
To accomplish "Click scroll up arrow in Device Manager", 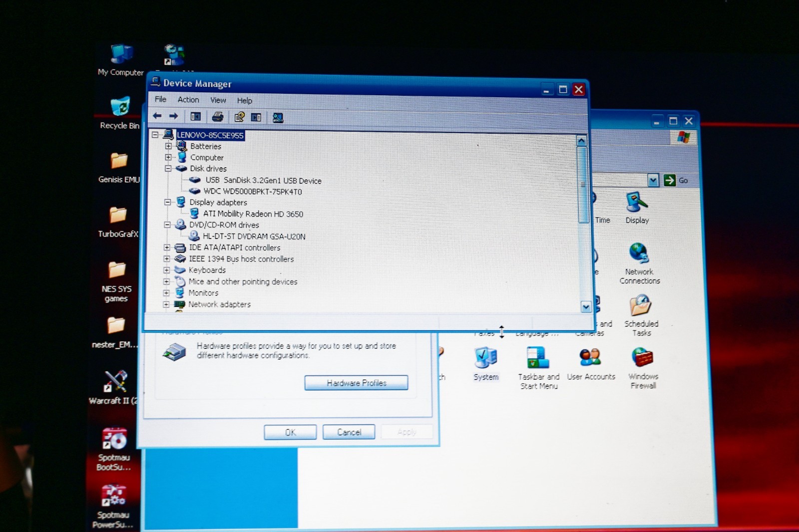I will [x=581, y=141].
